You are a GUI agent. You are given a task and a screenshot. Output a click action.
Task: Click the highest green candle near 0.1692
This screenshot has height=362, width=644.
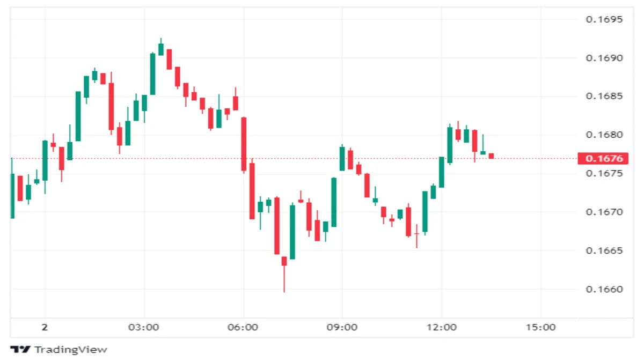coord(160,49)
